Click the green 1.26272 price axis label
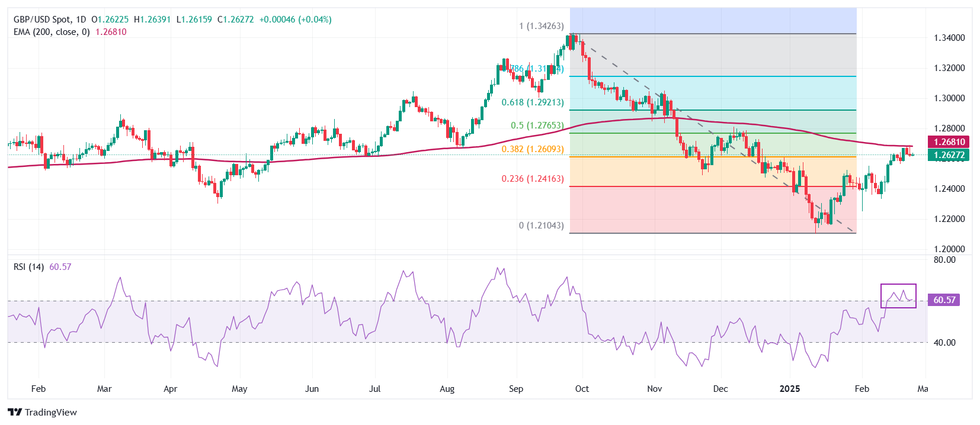 [x=949, y=155]
